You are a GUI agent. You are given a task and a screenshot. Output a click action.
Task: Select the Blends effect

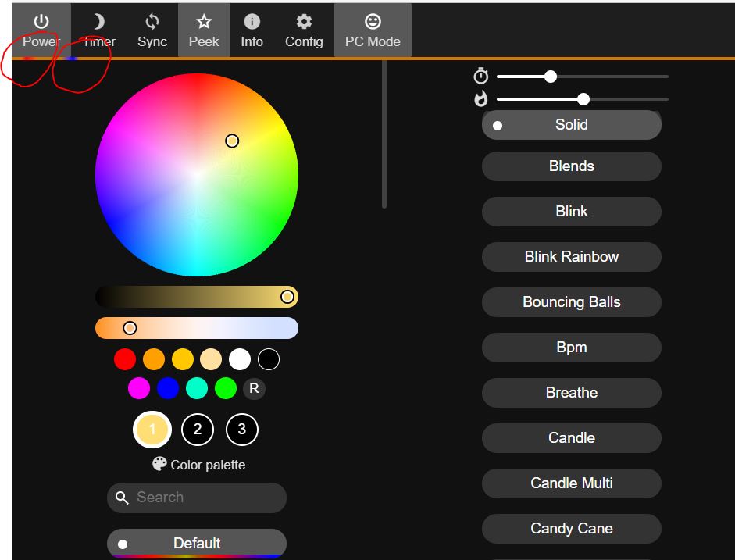coord(572,166)
